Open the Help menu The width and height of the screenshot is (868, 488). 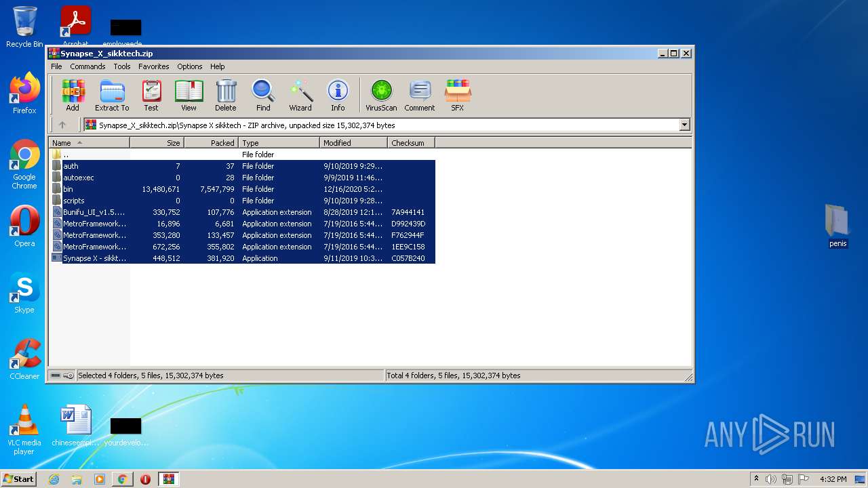click(x=217, y=66)
